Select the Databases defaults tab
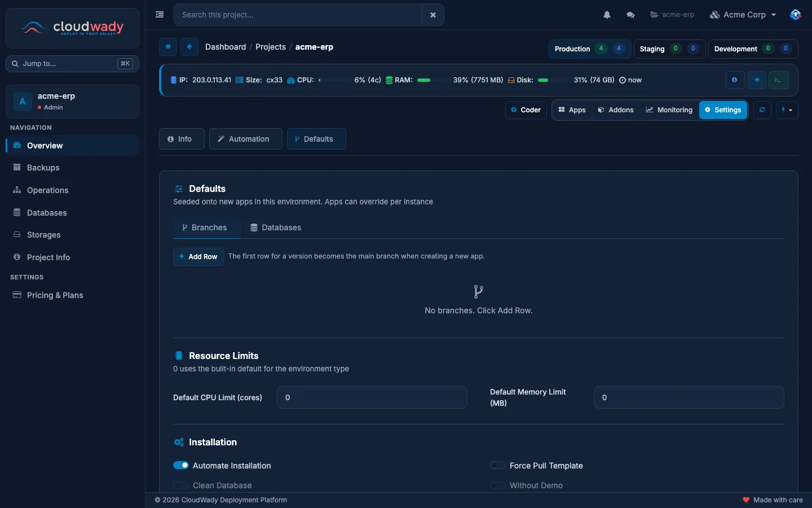The width and height of the screenshot is (812, 508). (x=276, y=227)
